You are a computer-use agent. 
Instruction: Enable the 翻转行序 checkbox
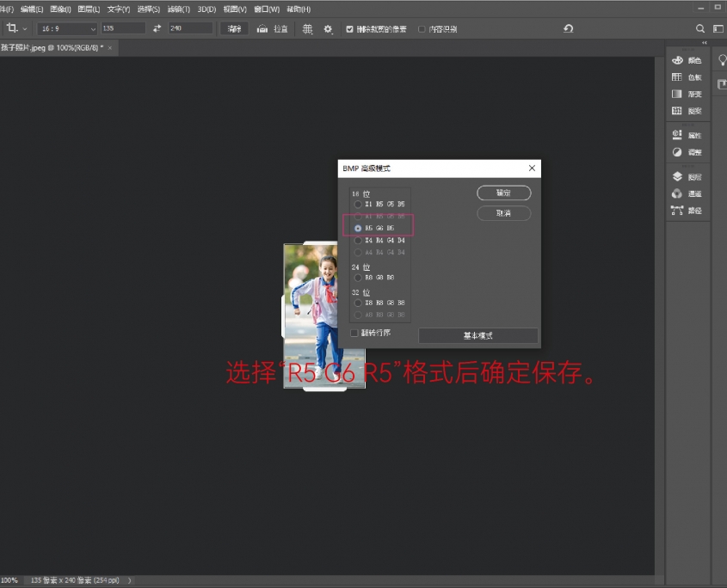tap(354, 333)
